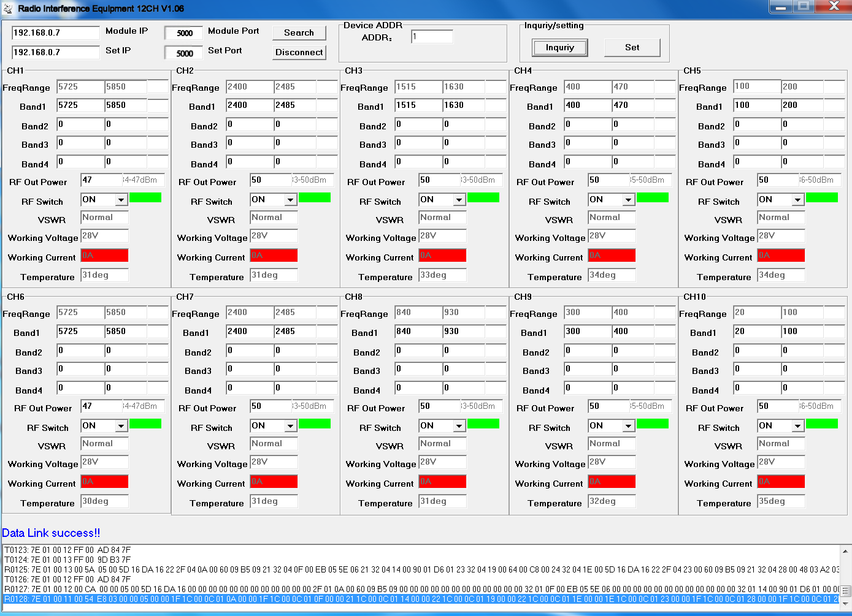Click CH10 Temperature 35deg value
The height and width of the screenshot is (616, 852).
point(781,501)
